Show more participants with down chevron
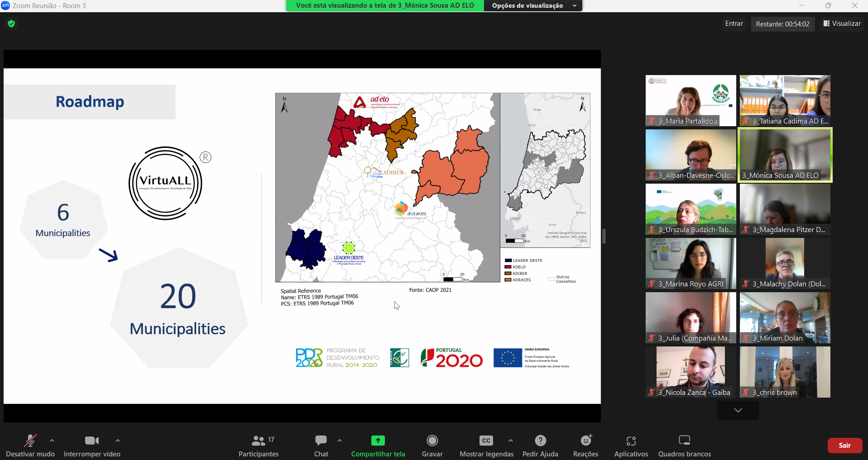The height and width of the screenshot is (460, 868). coord(738,410)
